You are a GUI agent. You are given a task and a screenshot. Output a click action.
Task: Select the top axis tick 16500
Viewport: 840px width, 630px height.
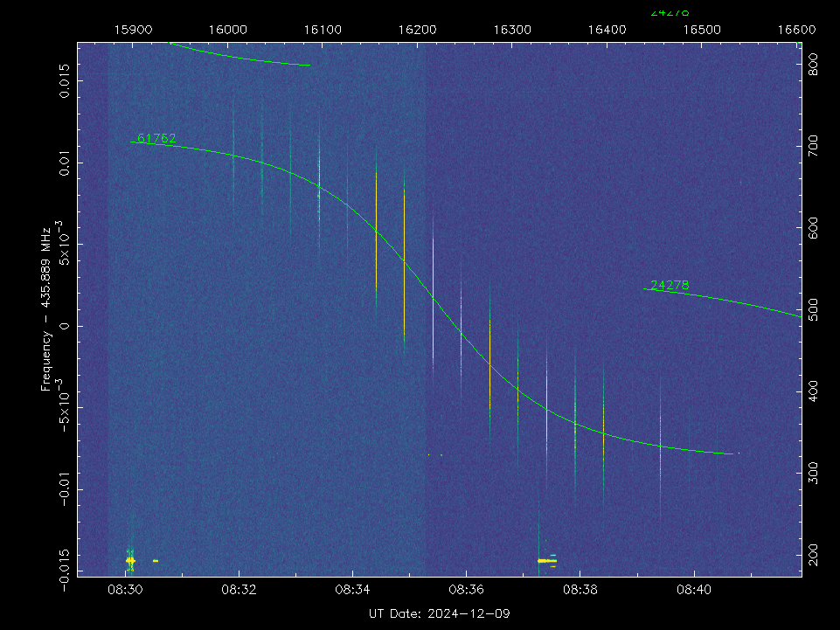click(x=702, y=30)
